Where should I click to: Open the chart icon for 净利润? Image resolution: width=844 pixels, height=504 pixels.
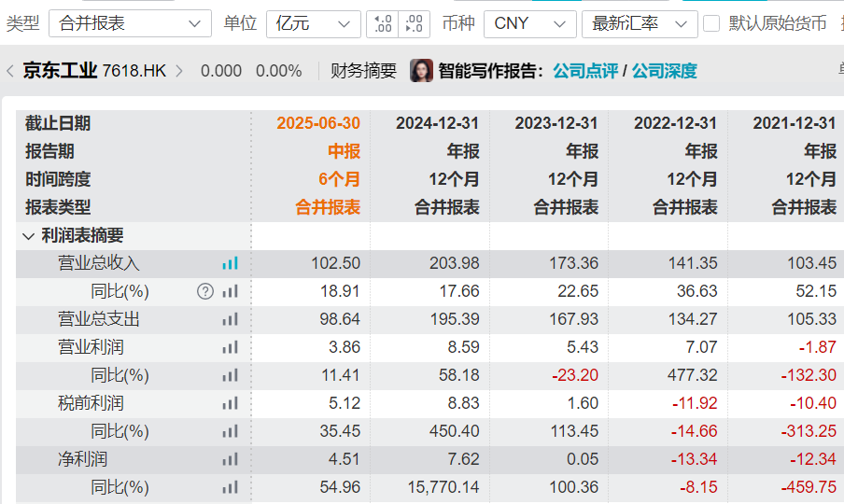coord(230,459)
